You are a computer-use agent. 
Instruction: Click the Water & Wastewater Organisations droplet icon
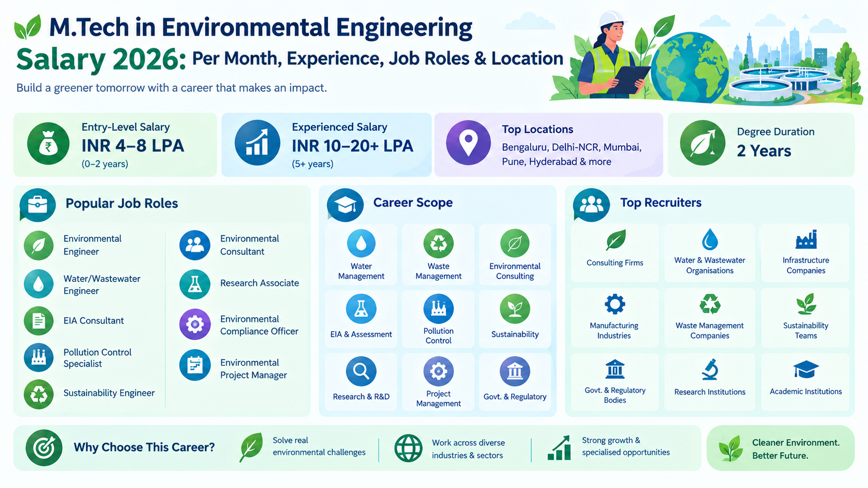coord(710,239)
